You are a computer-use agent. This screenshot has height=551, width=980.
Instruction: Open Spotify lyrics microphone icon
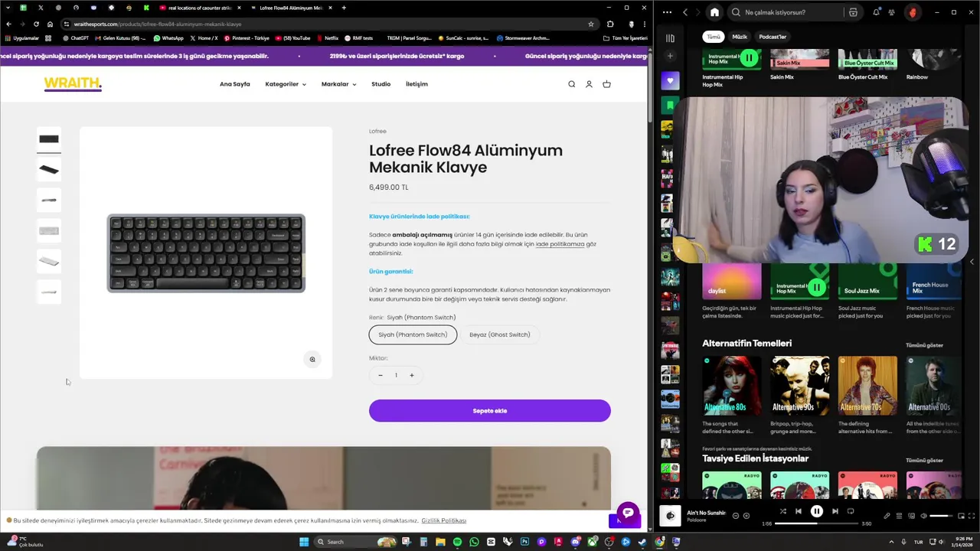887,516
